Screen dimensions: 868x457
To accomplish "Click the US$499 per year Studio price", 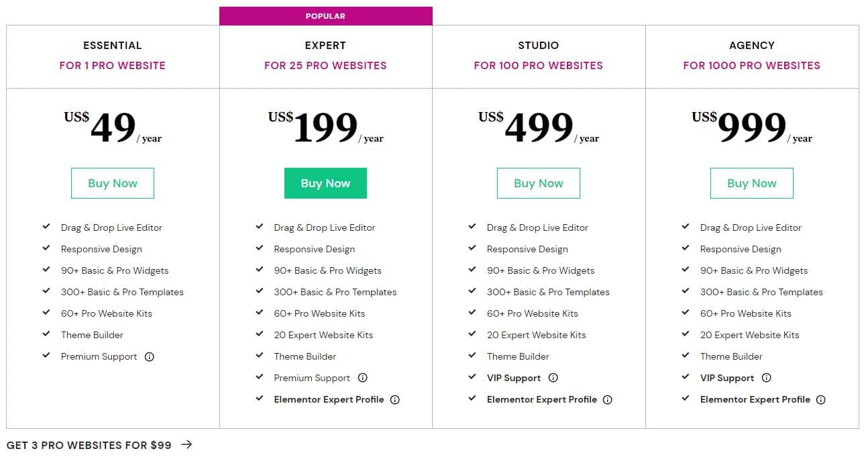I will (539, 128).
